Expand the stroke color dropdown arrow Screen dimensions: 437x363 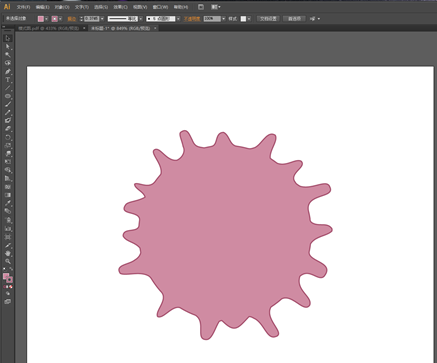[x=60, y=19]
